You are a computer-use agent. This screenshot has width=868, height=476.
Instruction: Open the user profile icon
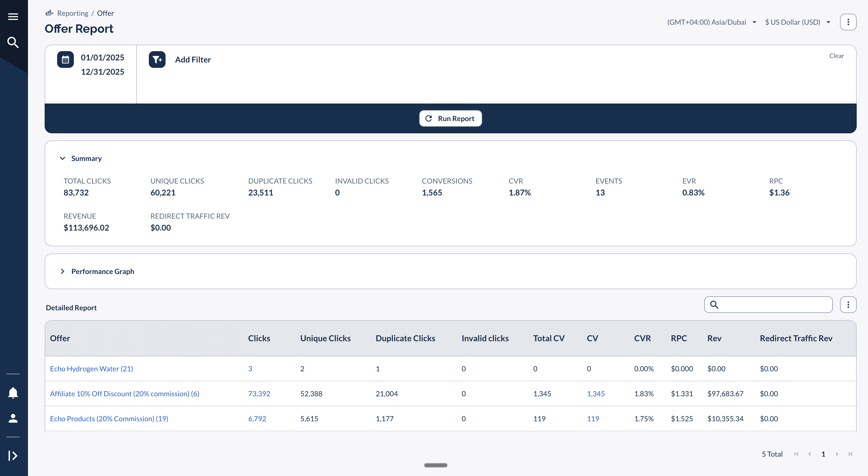point(13,418)
